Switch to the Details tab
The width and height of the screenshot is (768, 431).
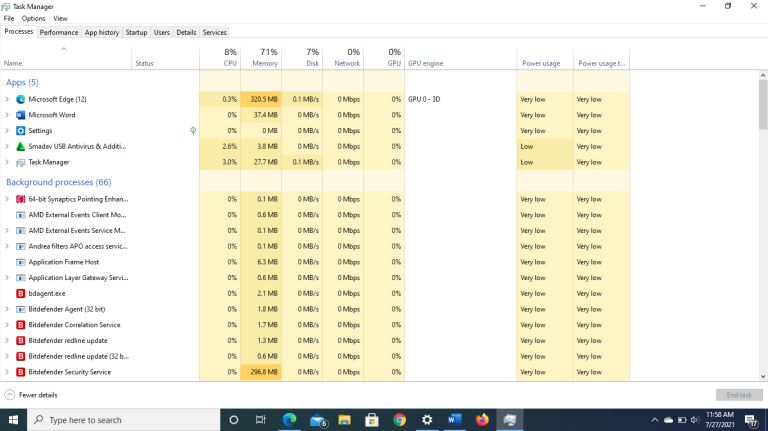tap(186, 32)
